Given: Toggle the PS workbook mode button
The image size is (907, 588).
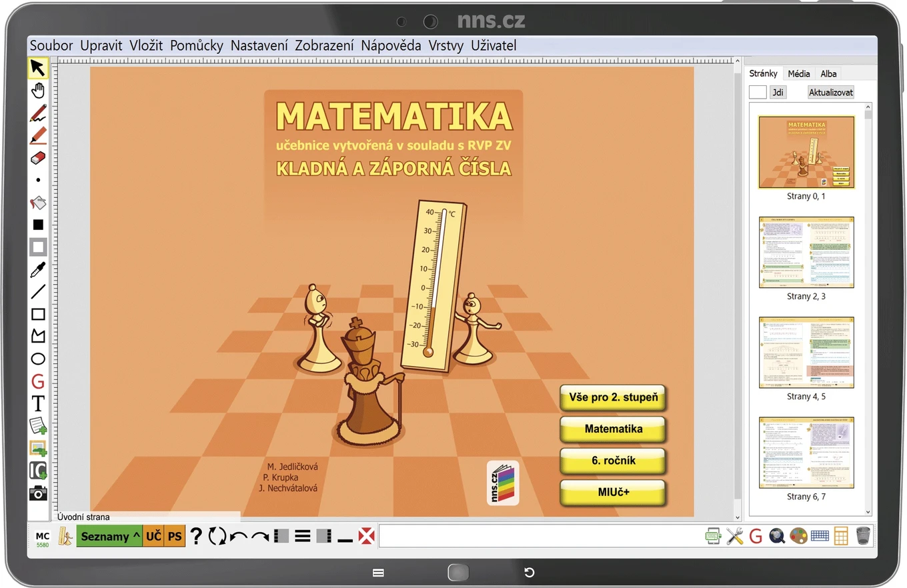Looking at the screenshot, I should [175, 536].
